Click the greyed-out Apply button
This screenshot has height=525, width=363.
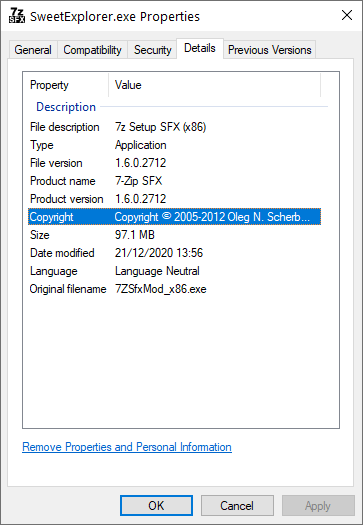click(x=318, y=506)
